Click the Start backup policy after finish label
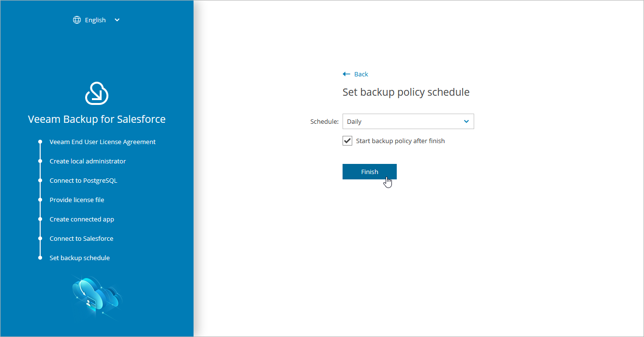This screenshot has height=337, width=644. tap(400, 141)
